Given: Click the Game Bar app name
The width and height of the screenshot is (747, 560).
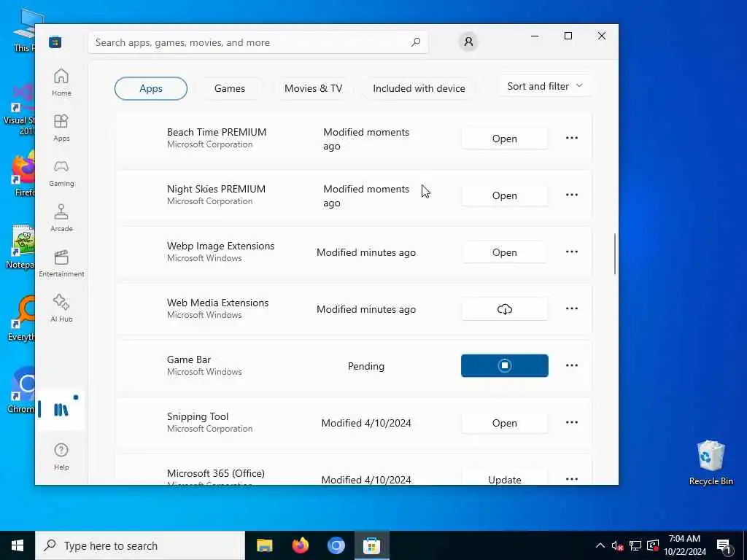Looking at the screenshot, I should click(189, 359).
